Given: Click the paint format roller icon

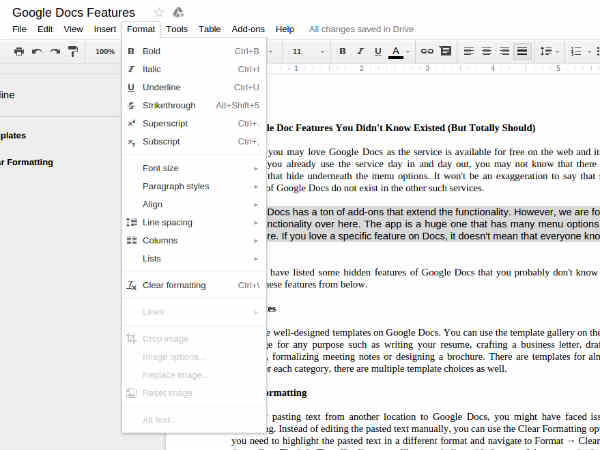Looking at the screenshot, I should (73, 51).
